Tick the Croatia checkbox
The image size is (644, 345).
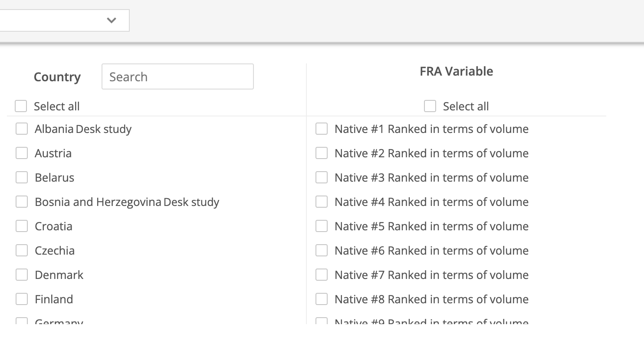pos(21,226)
